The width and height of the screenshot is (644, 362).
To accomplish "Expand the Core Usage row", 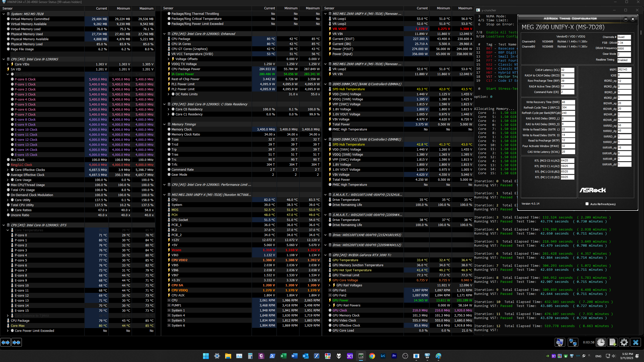I will pyautogui.click(x=8, y=180).
